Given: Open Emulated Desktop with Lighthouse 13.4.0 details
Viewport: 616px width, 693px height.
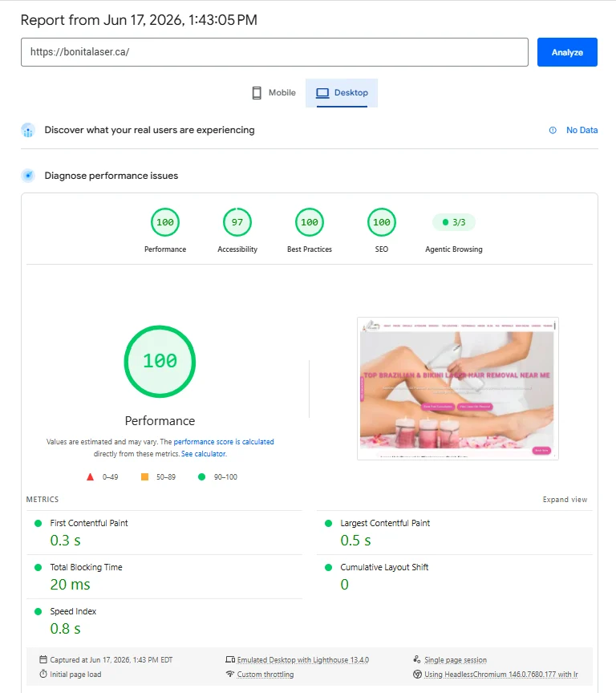Looking at the screenshot, I should [x=302, y=660].
